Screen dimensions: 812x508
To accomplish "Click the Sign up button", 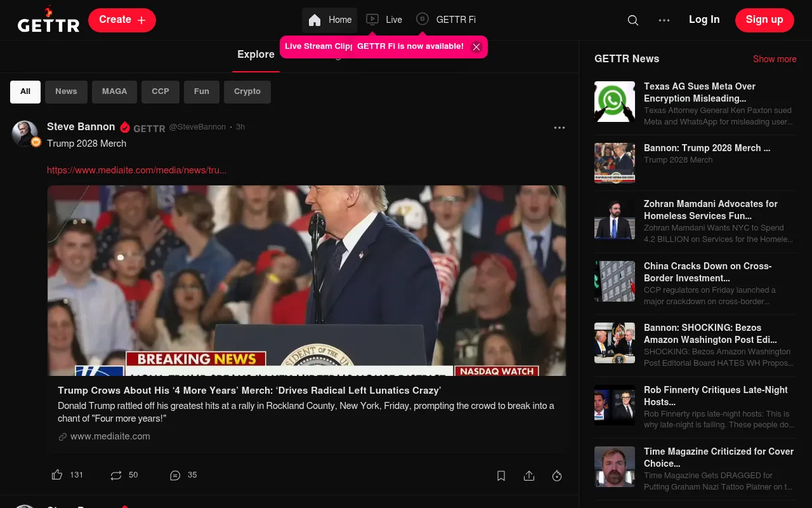I will [x=764, y=20].
